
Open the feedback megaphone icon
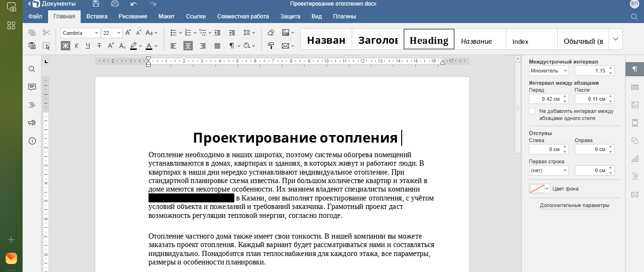[32, 123]
